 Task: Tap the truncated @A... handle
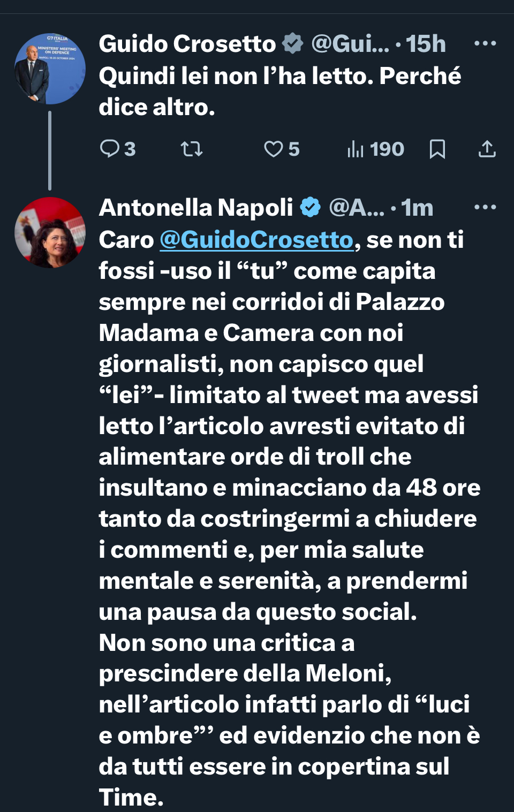point(357,208)
